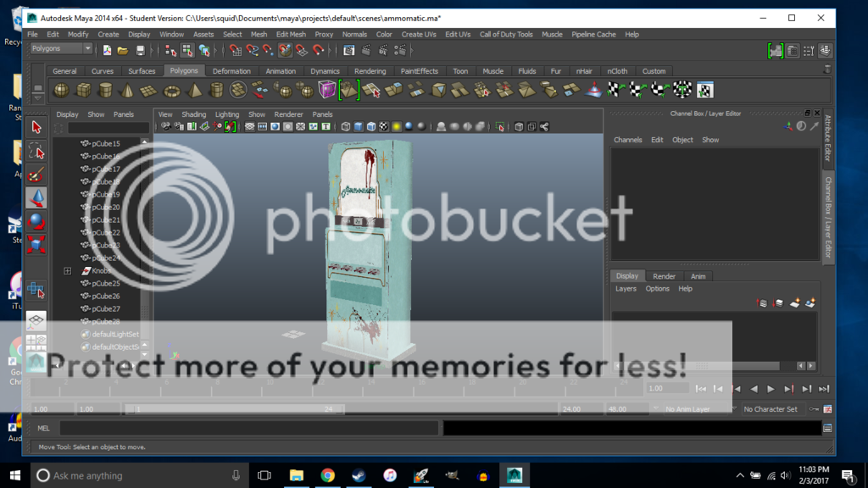This screenshot has width=868, height=488.
Task: Create a polygon sphere from the shelf
Action: click(x=61, y=90)
